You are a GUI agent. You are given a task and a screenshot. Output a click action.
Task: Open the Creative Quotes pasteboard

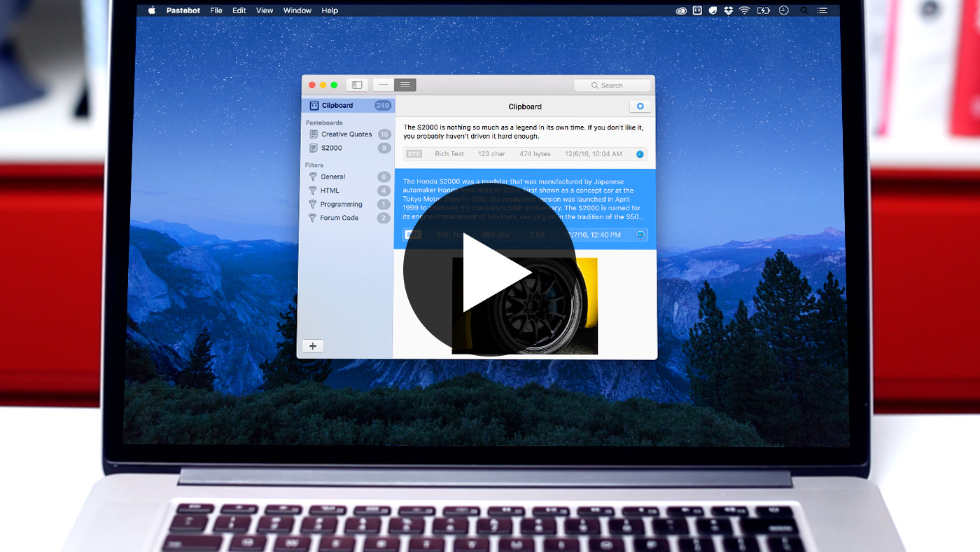[x=348, y=134]
